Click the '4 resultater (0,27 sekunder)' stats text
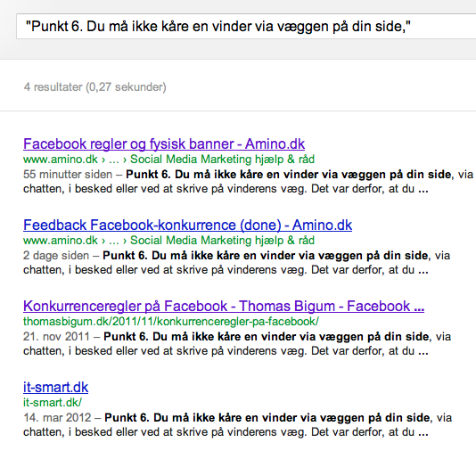The image size is (476, 459). click(95, 87)
